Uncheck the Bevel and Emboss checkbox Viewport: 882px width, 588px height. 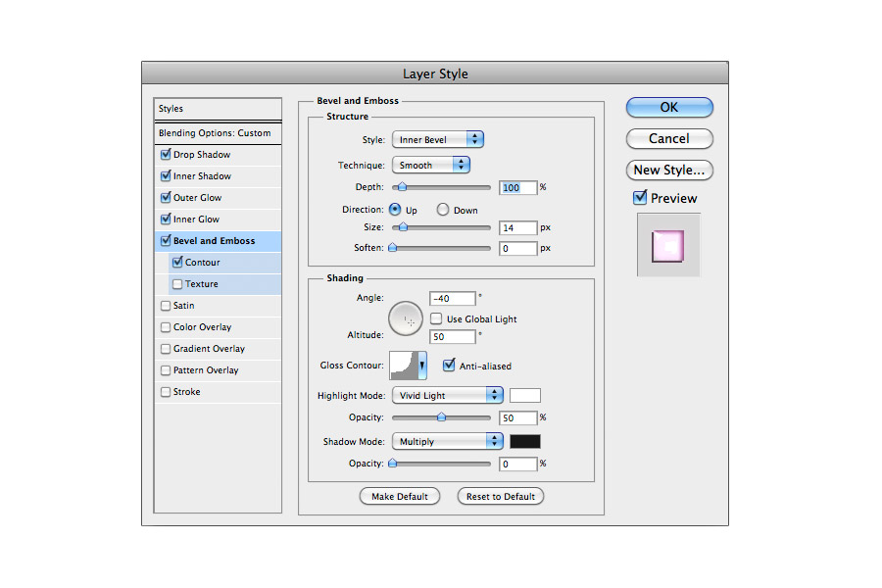(x=166, y=240)
